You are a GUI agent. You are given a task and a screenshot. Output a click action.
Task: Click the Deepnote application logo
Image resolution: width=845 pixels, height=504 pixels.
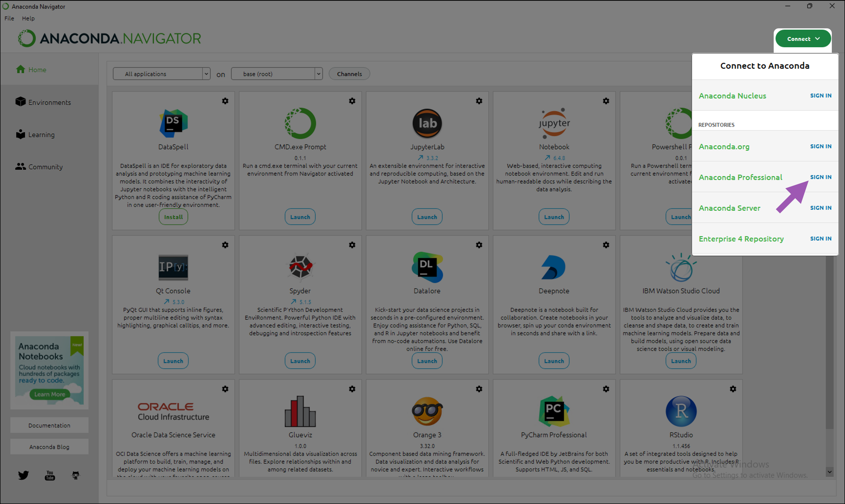554,267
